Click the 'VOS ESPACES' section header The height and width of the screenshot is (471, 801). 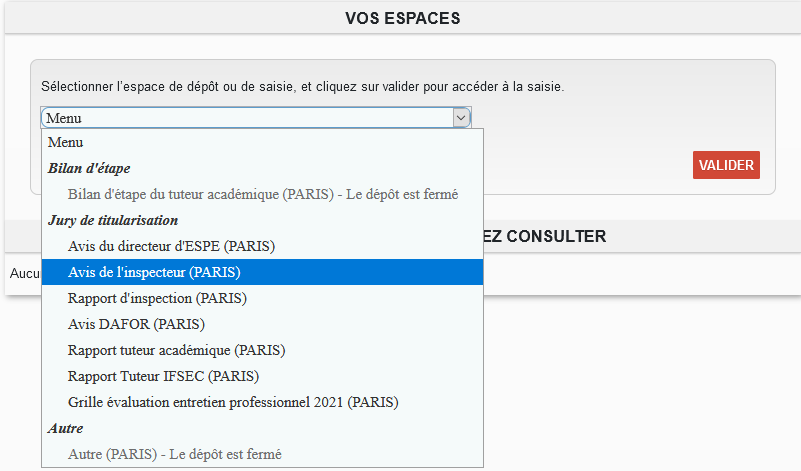click(402, 18)
